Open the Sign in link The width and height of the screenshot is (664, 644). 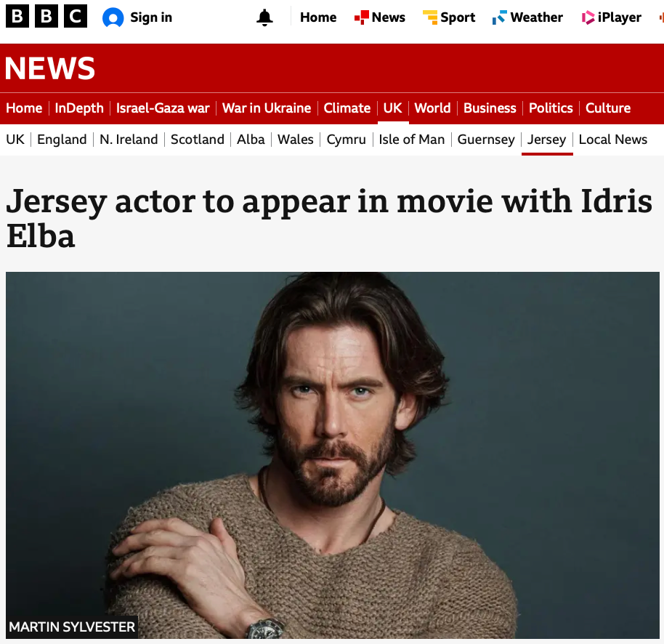click(151, 17)
